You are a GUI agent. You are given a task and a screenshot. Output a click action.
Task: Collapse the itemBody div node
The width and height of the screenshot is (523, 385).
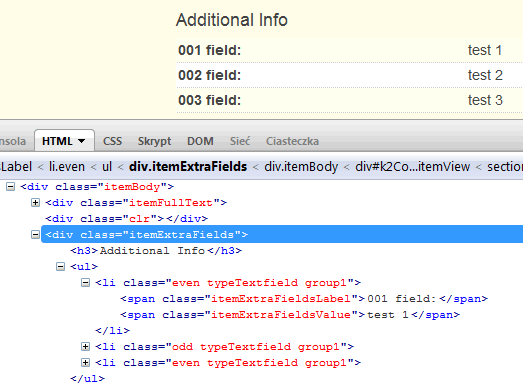coord(11,186)
